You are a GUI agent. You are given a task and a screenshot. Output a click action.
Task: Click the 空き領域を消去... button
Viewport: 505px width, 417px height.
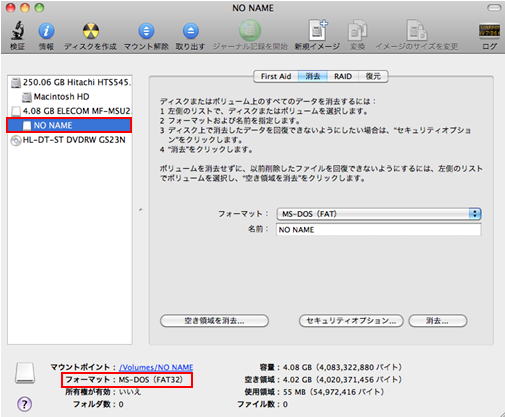click(214, 321)
